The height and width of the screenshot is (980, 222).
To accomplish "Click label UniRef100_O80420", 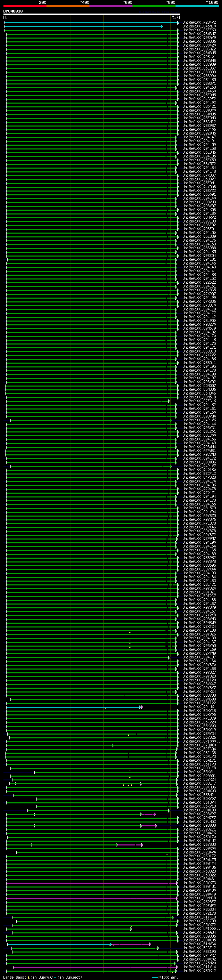I will coord(199,45).
